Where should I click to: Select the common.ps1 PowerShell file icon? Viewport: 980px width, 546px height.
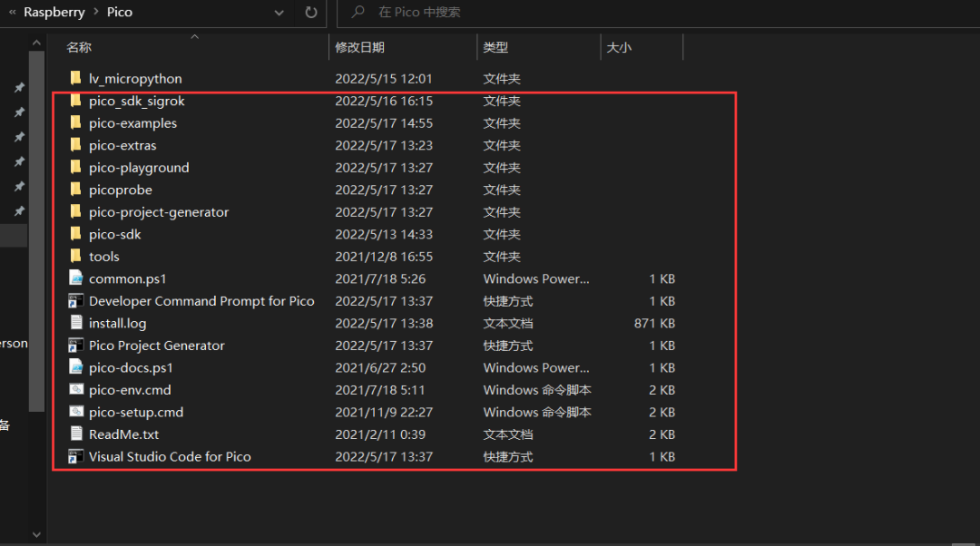coord(75,278)
